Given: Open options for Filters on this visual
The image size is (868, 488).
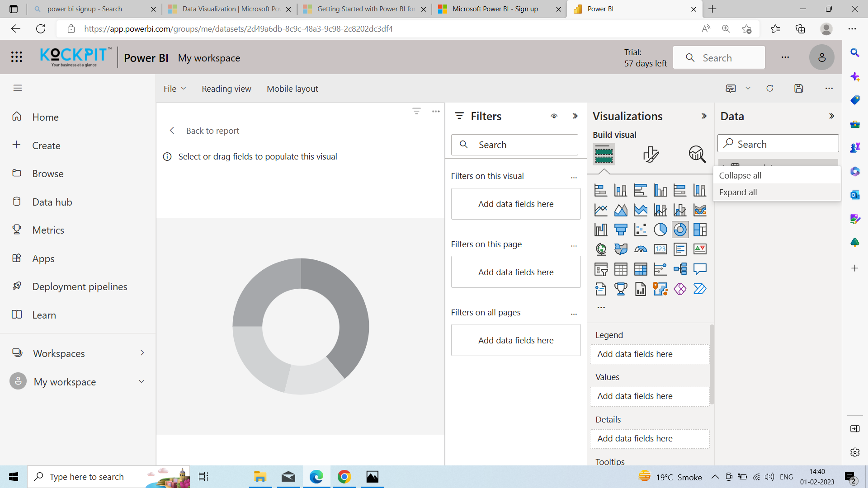Looking at the screenshot, I should [574, 177].
